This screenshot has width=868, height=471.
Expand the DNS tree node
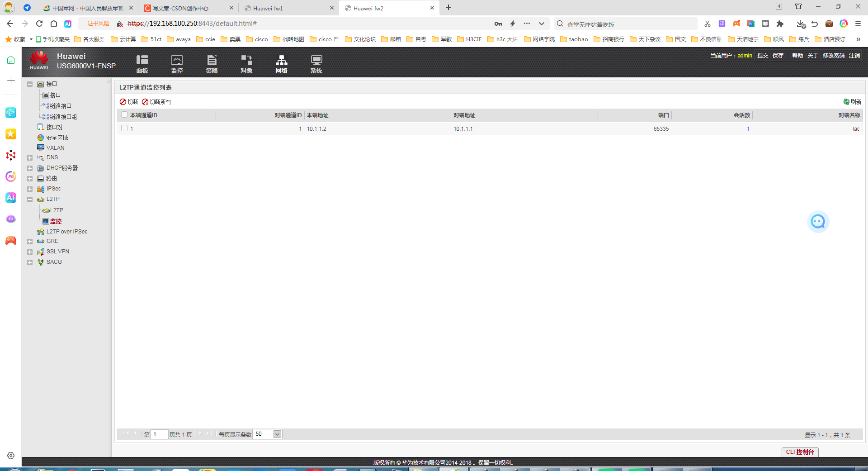pos(30,158)
